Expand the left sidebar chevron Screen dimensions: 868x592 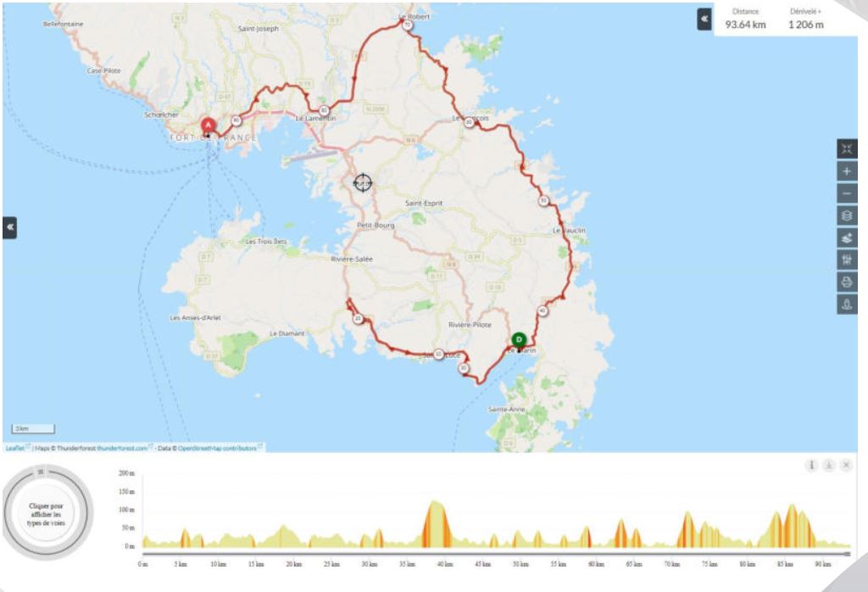tap(10, 227)
